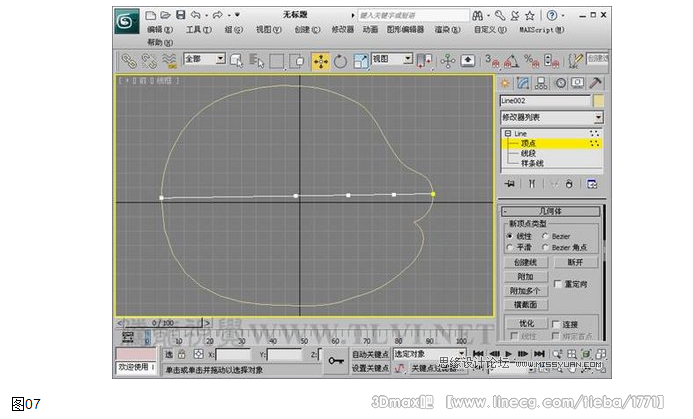
Task: Redo an action with the Redo arrow
Action: (217, 15)
